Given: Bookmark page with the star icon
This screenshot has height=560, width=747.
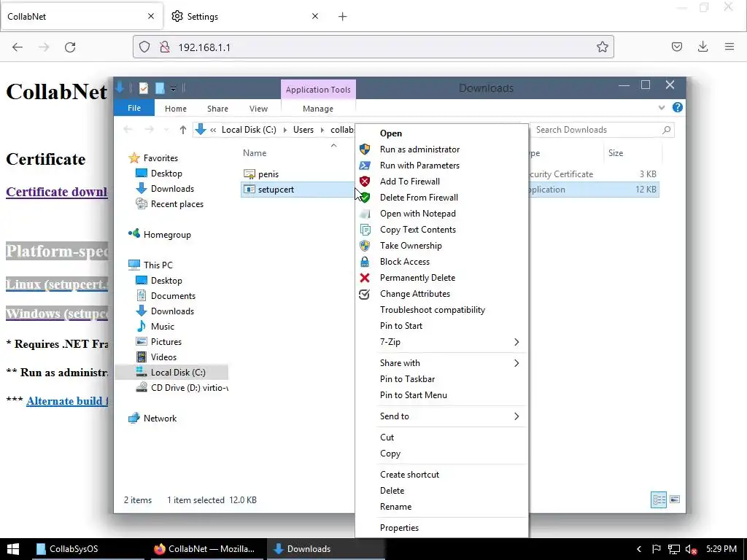Looking at the screenshot, I should [602, 47].
